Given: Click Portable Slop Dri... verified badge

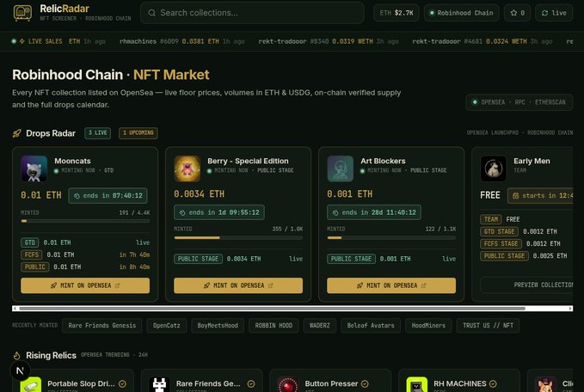Looking at the screenshot, I should click(x=122, y=383).
